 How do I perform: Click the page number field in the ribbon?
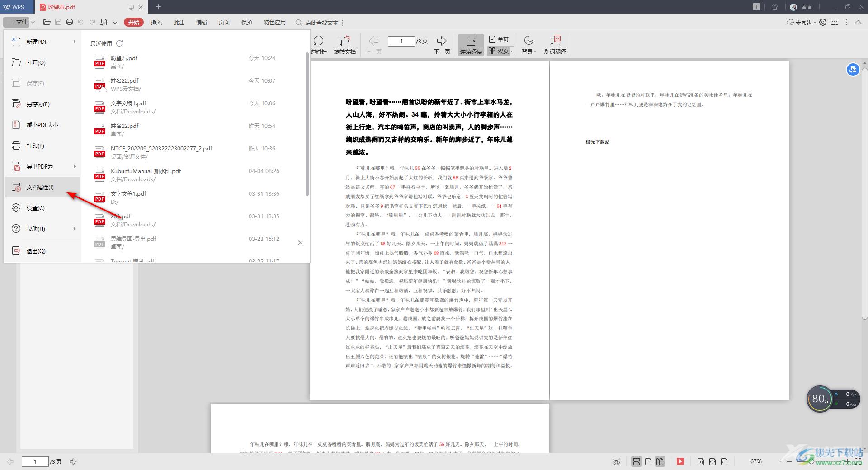[401, 41]
